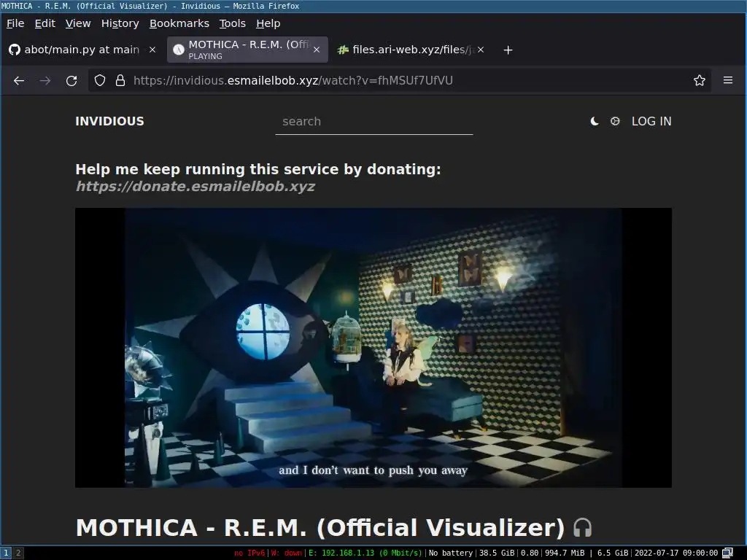This screenshot has height=560, width=747.
Task: Open the Firefox hamburger application menu
Action: point(728,80)
